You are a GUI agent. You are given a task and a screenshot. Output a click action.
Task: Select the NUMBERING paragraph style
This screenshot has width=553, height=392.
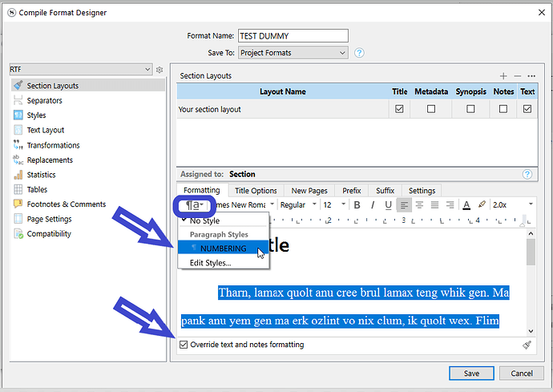pyautogui.click(x=224, y=249)
